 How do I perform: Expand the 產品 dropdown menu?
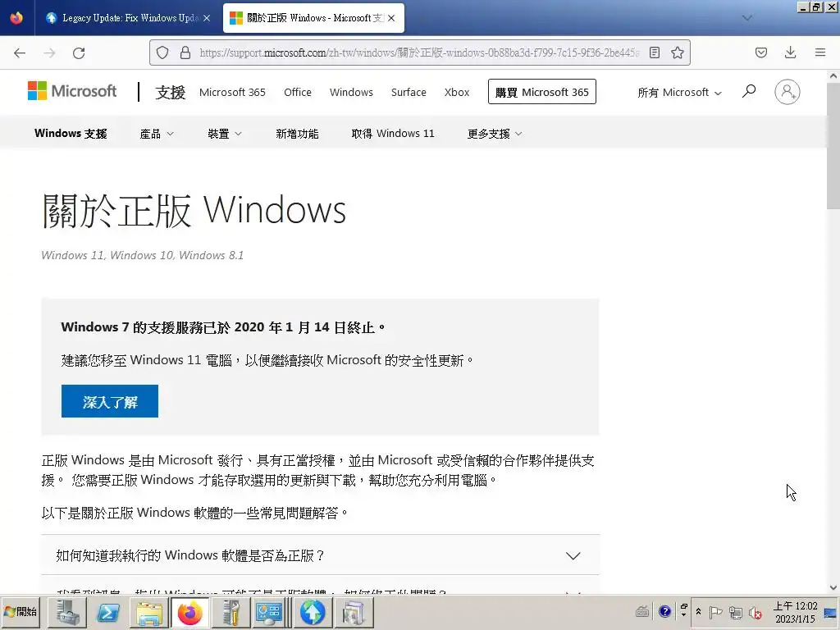157,134
